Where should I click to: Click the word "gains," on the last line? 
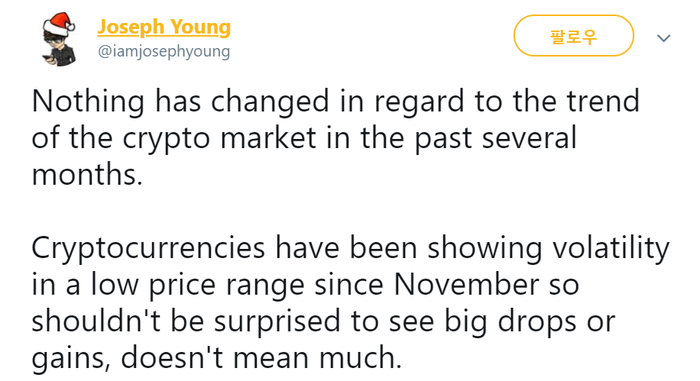point(71,360)
